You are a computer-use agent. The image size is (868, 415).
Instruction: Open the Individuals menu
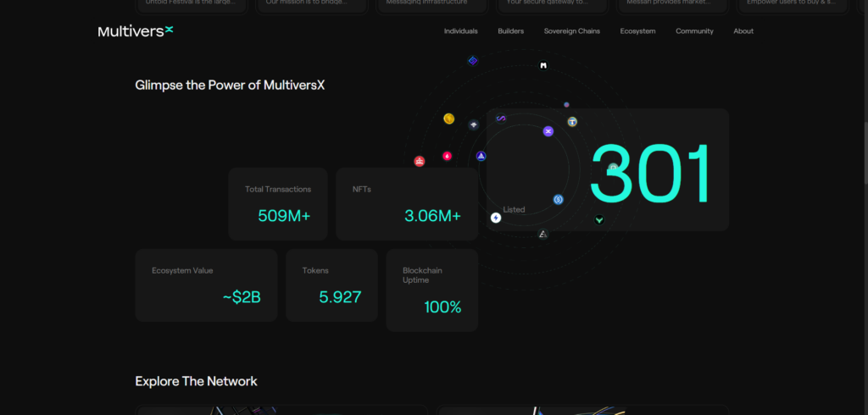[x=460, y=31]
